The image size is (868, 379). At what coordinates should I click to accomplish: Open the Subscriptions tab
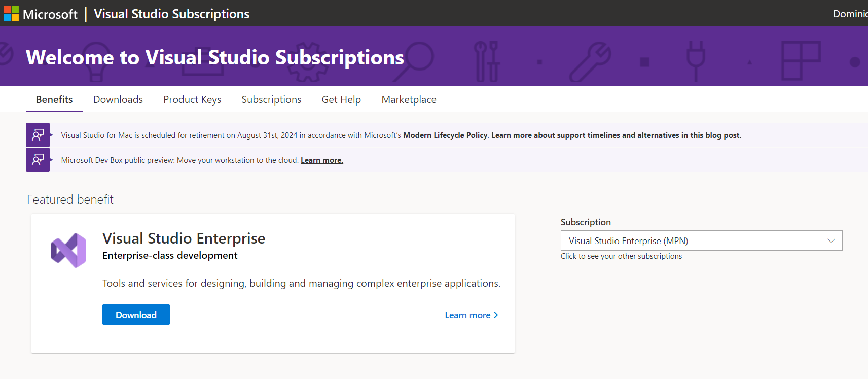(x=271, y=99)
